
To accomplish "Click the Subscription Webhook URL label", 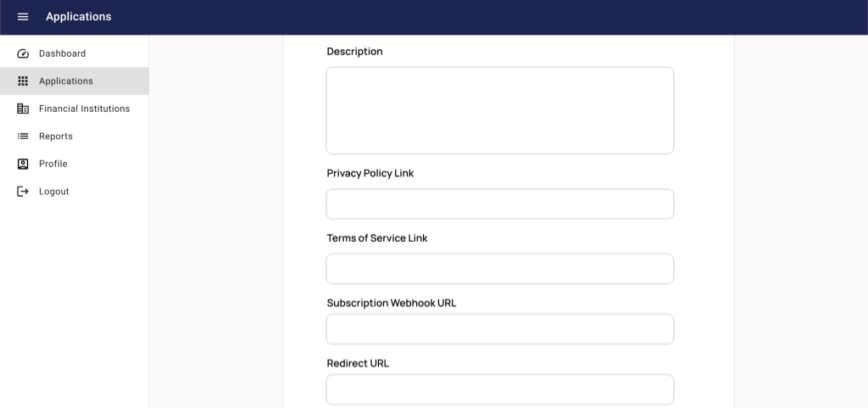I will coord(392,304).
